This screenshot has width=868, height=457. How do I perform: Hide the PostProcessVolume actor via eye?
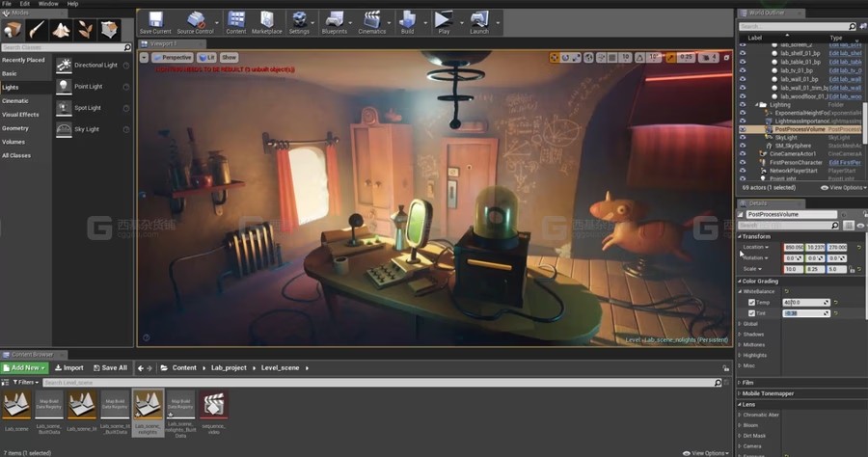[x=743, y=129]
